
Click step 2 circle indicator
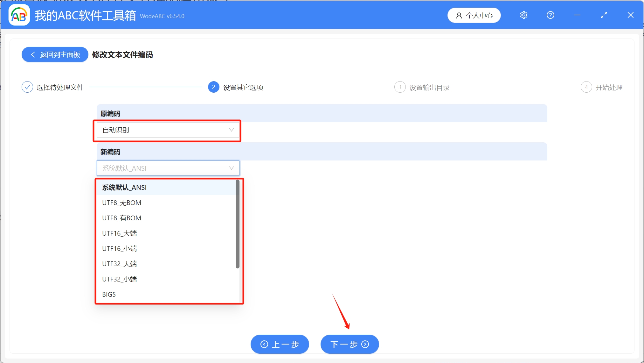point(213,87)
